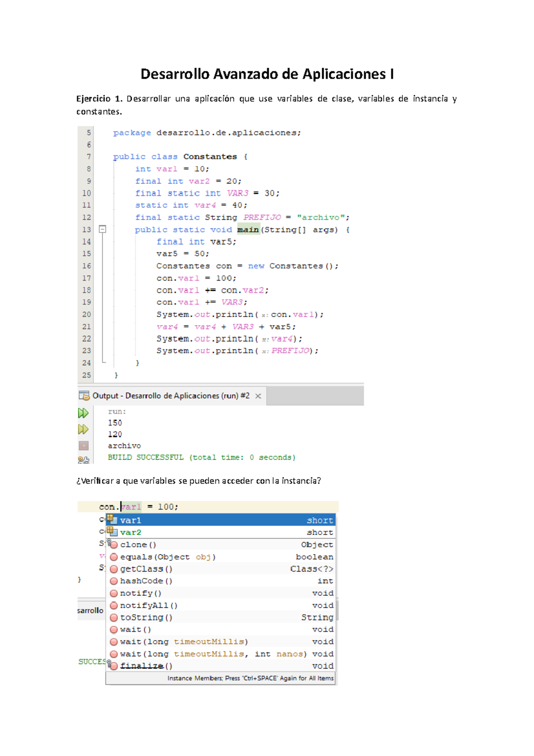
Task: Choose var2 entry in code completion popup
Action: point(220,532)
